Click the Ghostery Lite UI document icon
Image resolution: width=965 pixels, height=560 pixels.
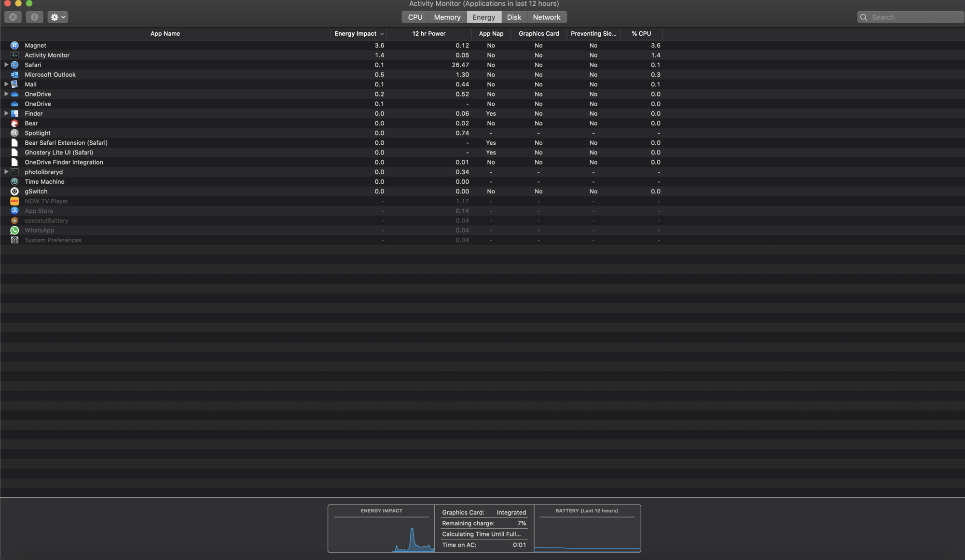click(x=14, y=152)
